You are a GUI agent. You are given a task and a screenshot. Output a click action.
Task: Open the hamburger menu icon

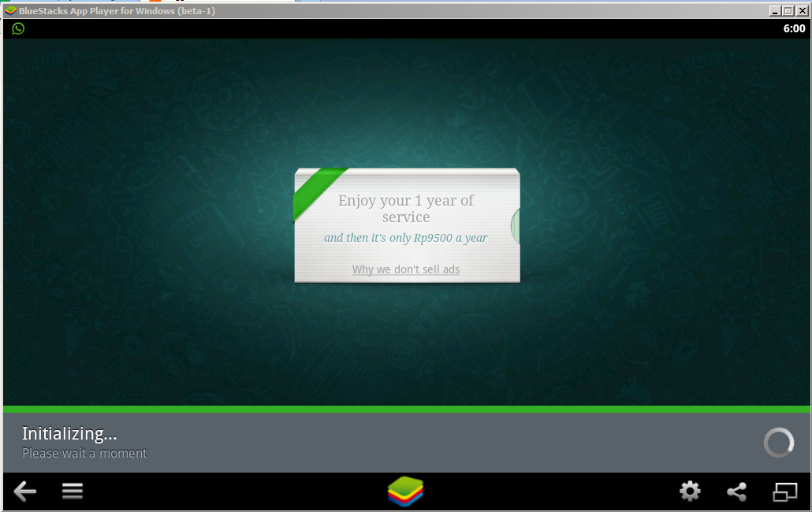[x=73, y=491]
